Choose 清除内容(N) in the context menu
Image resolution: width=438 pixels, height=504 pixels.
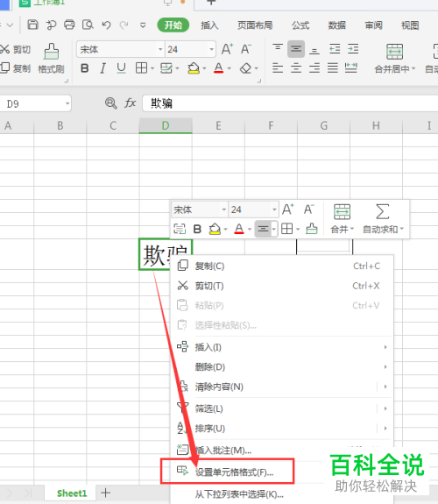pyautogui.click(x=281, y=387)
